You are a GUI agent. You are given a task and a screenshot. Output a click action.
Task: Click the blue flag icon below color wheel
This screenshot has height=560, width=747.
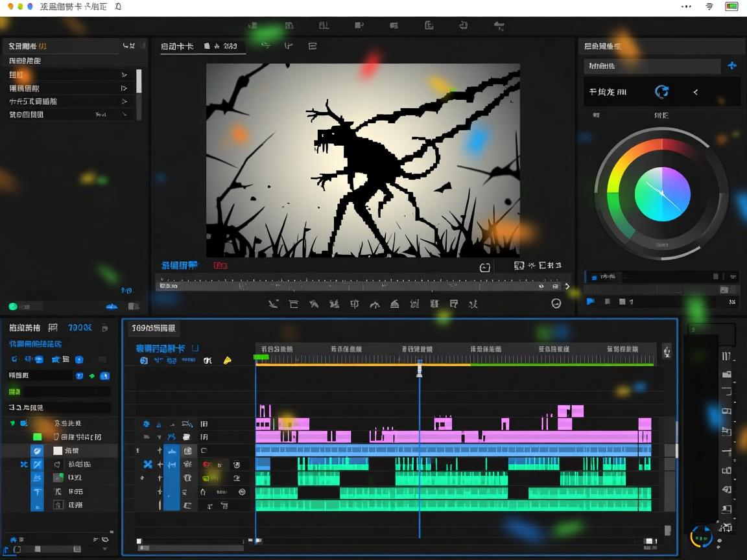pos(590,301)
